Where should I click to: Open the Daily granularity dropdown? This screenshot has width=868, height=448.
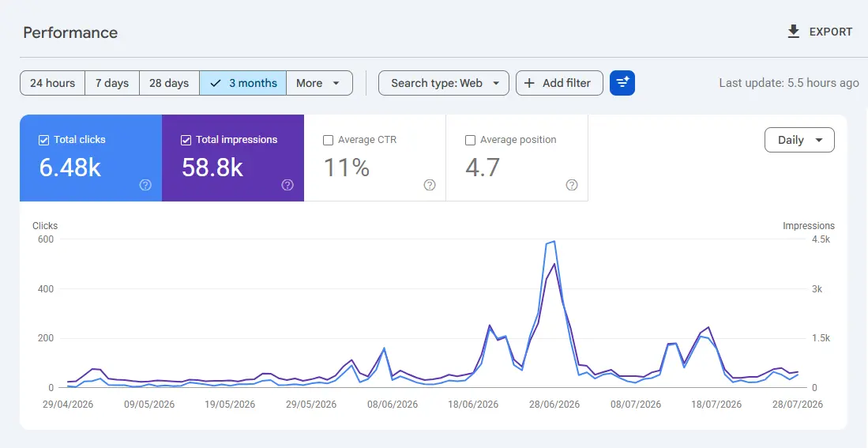click(799, 140)
